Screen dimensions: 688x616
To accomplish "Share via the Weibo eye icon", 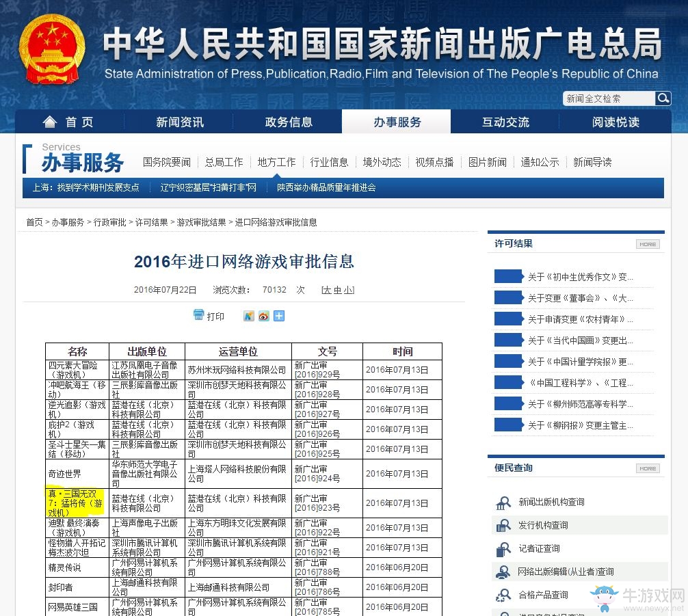I will [x=264, y=316].
